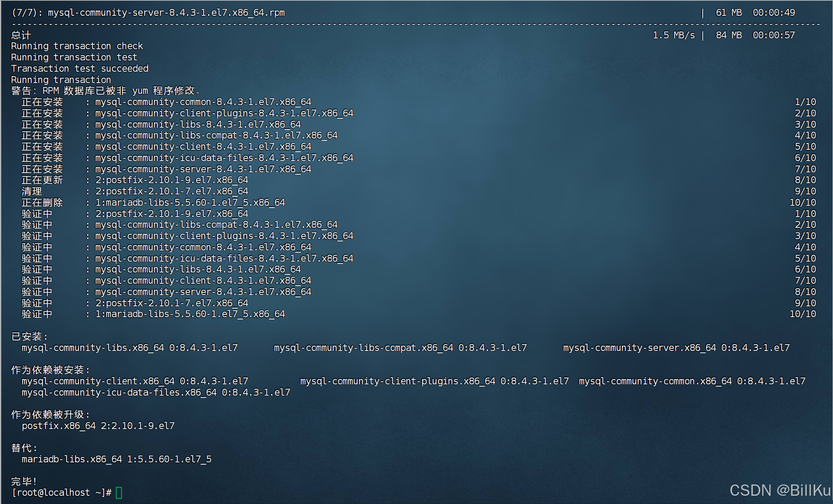Click 'mysql-community-icu-data-files.x86_64 0:8.4.3-1.el7' dependency entry

click(x=156, y=393)
